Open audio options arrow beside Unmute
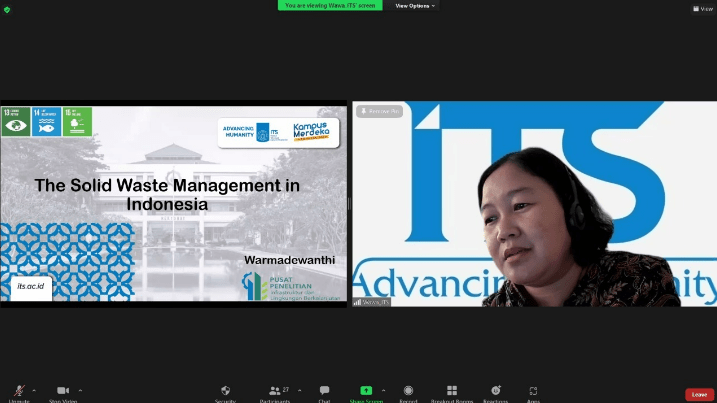The width and height of the screenshot is (717, 403). (x=34, y=390)
